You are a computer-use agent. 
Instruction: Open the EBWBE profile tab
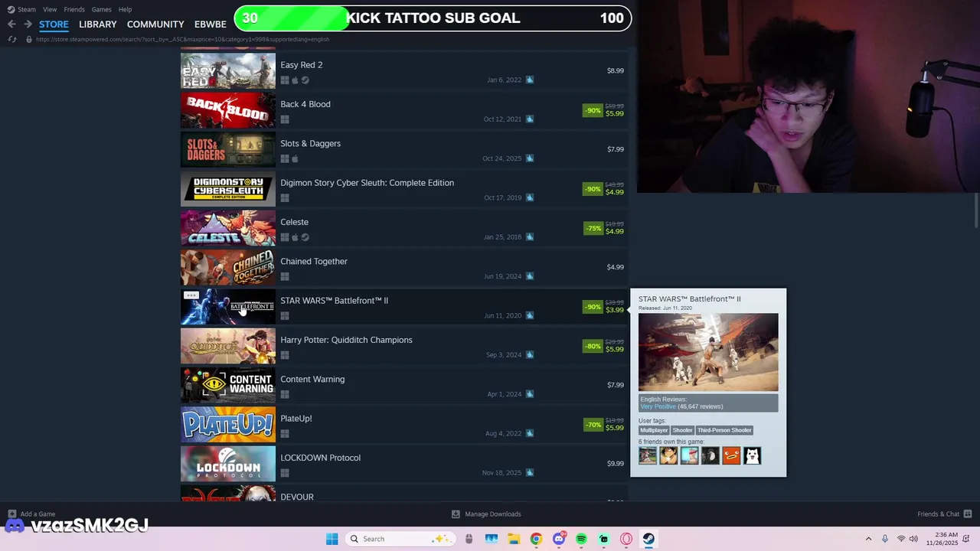(x=211, y=24)
